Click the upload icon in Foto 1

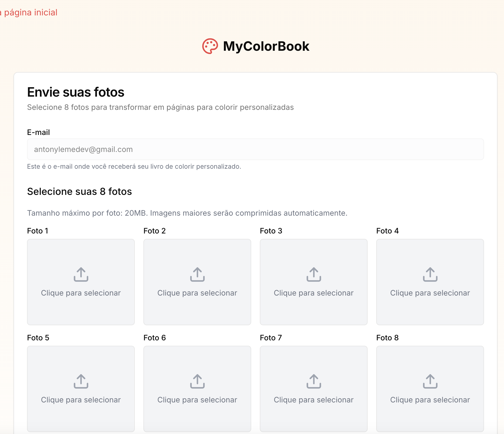click(81, 274)
